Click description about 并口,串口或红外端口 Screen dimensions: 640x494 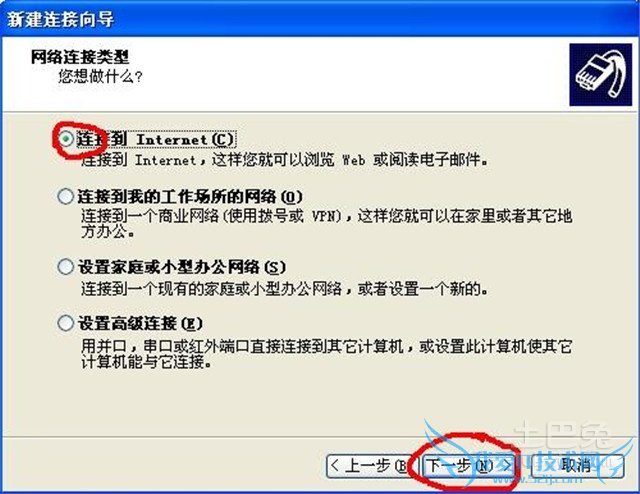pyautogui.click(x=326, y=354)
